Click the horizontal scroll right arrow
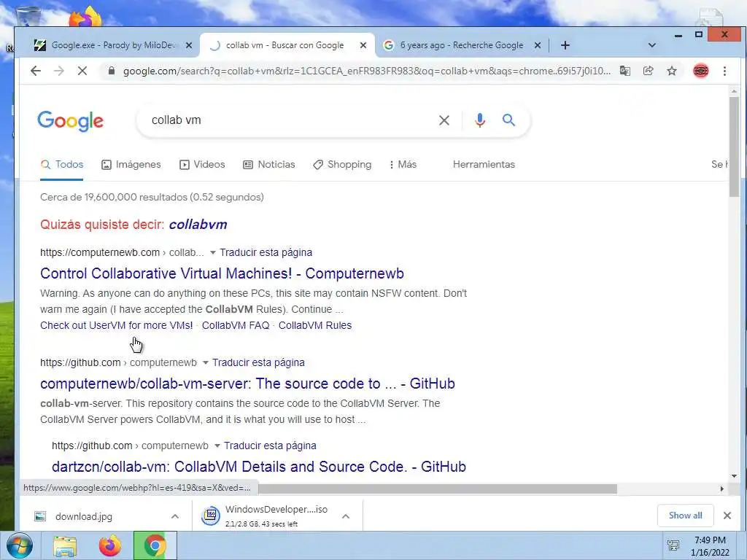747x560 pixels. coord(721,489)
